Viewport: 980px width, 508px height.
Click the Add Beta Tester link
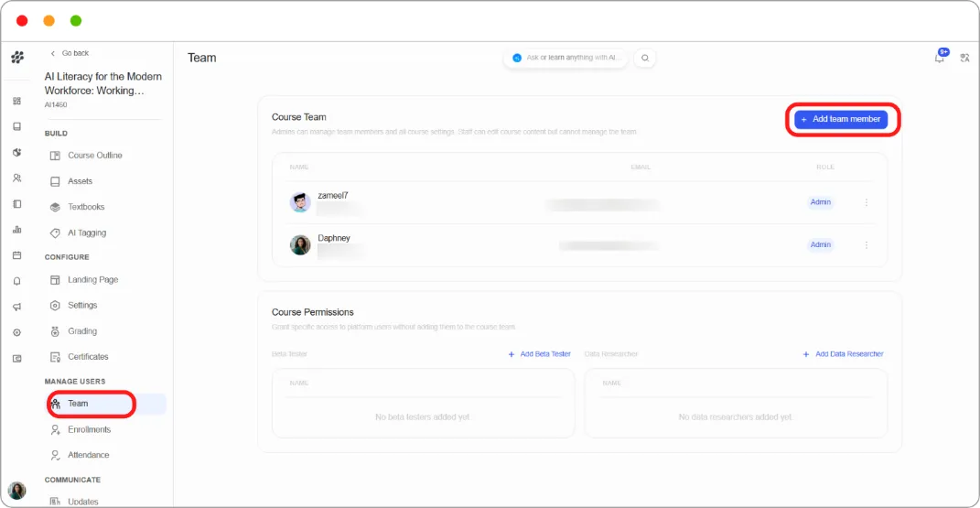pyautogui.click(x=539, y=354)
